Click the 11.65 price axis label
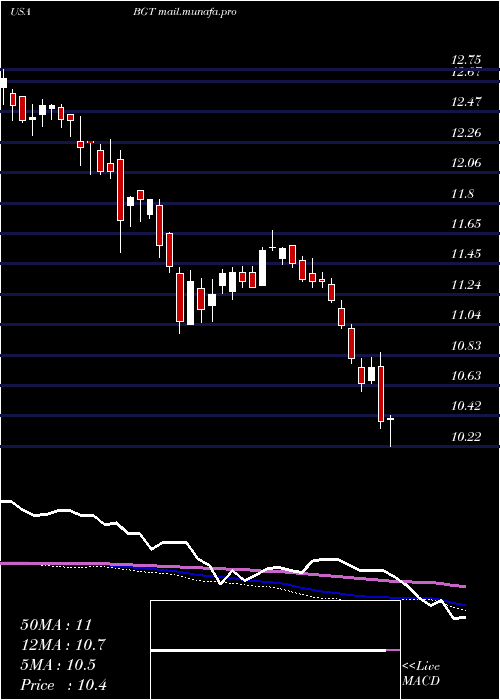500x700 pixels. pyautogui.click(x=466, y=224)
